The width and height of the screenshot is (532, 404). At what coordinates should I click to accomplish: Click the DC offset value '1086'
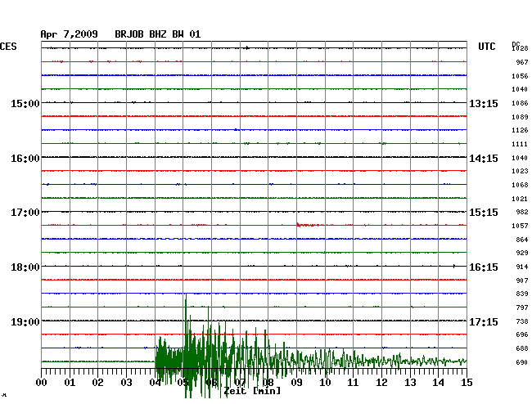[520, 103]
